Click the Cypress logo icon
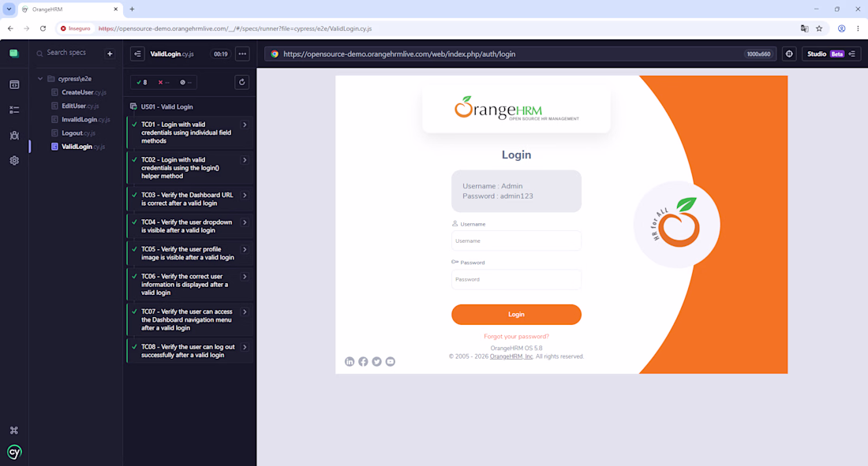The width and height of the screenshot is (868, 466). (14, 452)
